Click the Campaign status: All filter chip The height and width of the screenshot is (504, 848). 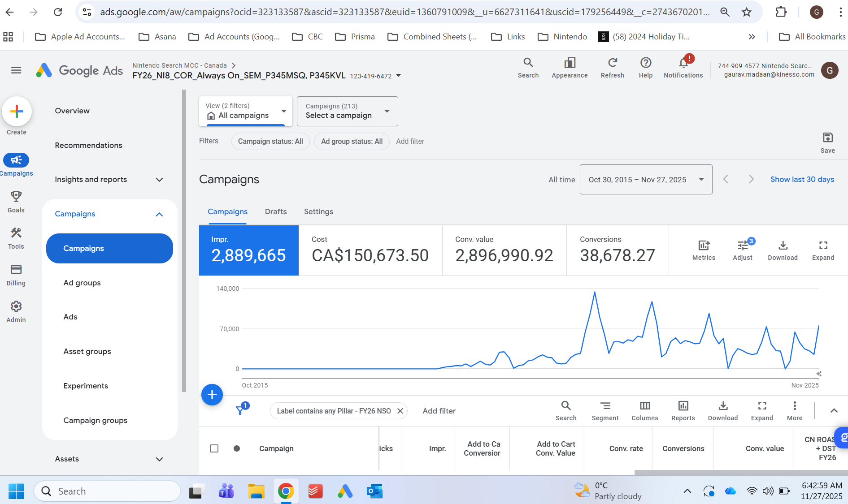[270, 141]
